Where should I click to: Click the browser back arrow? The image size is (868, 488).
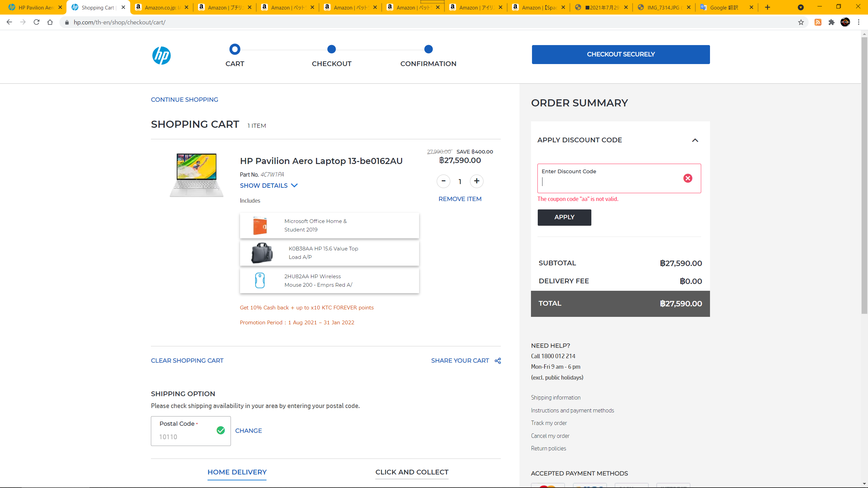[9, 22]
